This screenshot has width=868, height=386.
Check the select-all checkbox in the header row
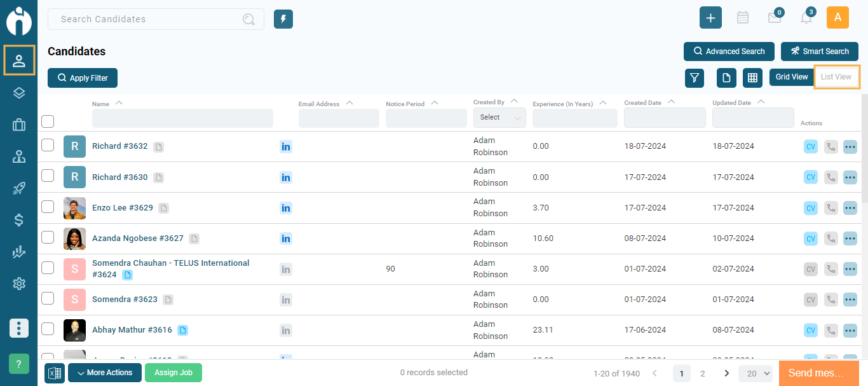pyautogui.click(x=48, y=121)
